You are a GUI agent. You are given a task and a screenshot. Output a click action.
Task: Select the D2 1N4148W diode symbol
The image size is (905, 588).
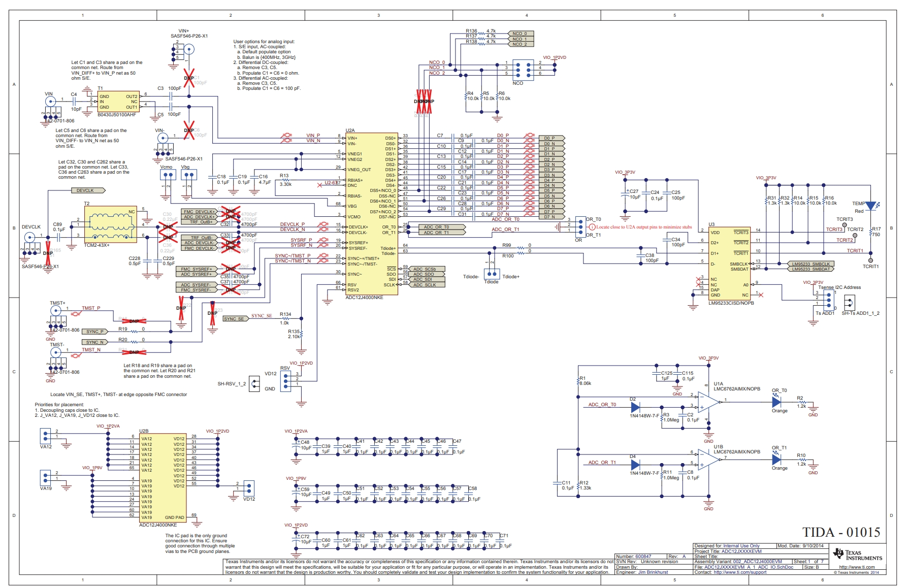(x=635, y=407)
